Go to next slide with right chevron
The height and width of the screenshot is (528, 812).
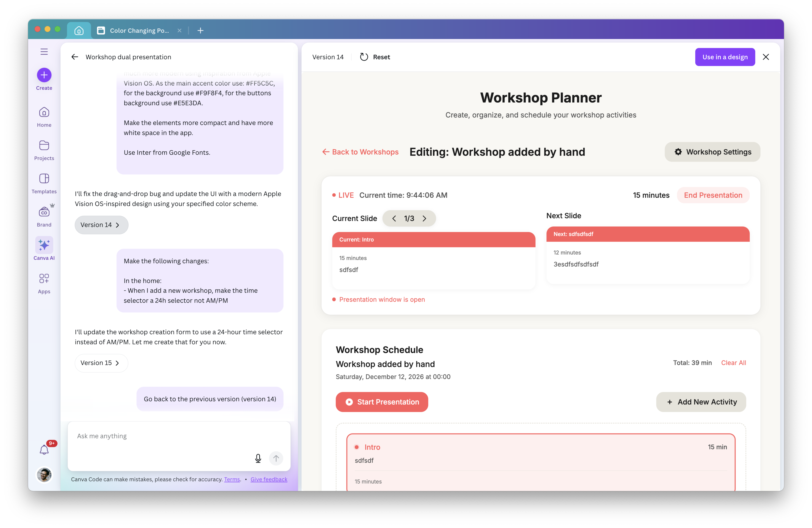(424, 219)
